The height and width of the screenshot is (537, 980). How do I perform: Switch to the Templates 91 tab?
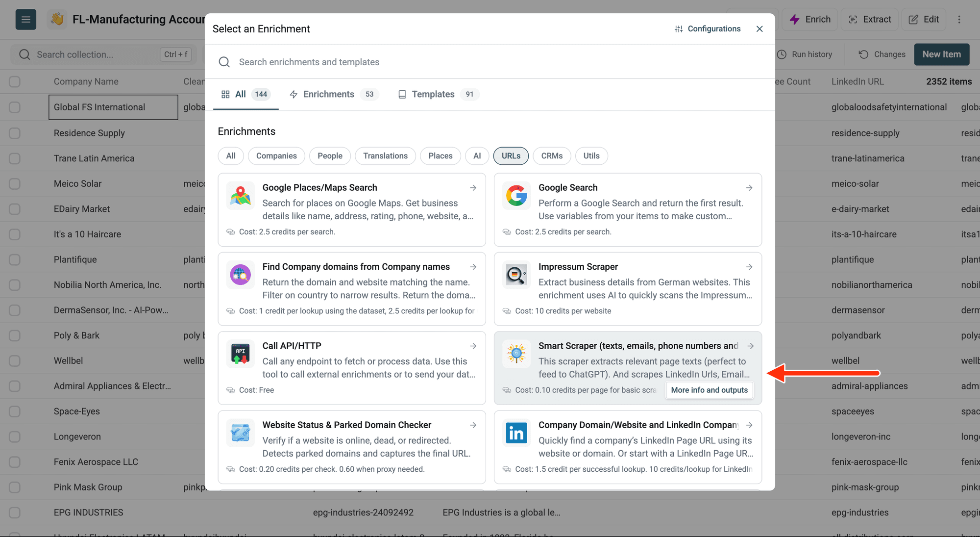click(x=438, y=94)
